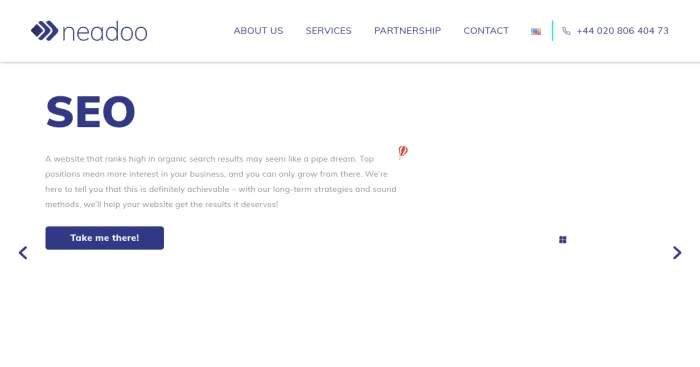Click the phone handset icon
This screenshot has height=367, width=700.
point(566,31)
